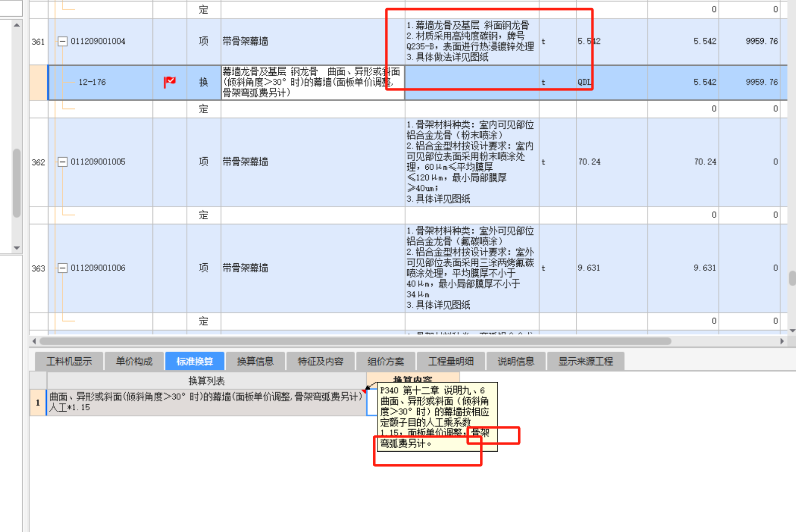Open the 显示来源工程 tab
796x532 pixels.
585,361
